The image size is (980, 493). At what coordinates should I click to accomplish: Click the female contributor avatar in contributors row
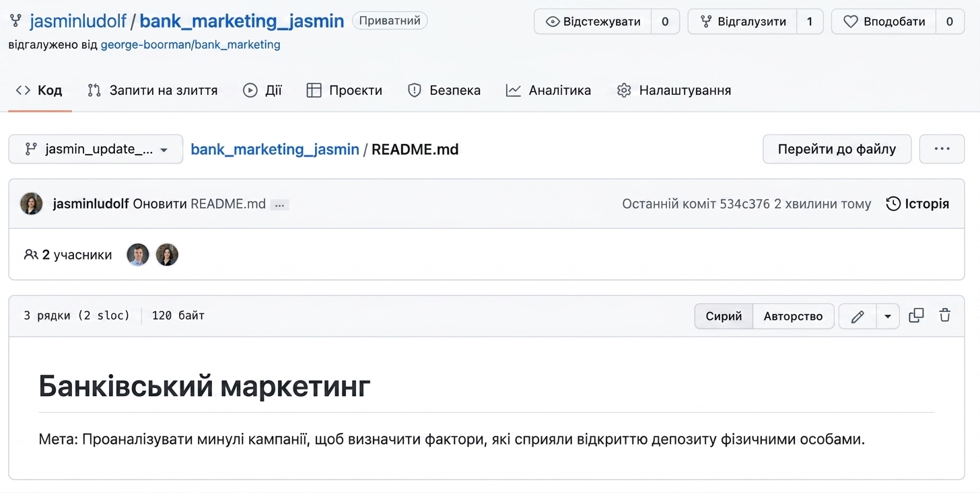(167, 255)
